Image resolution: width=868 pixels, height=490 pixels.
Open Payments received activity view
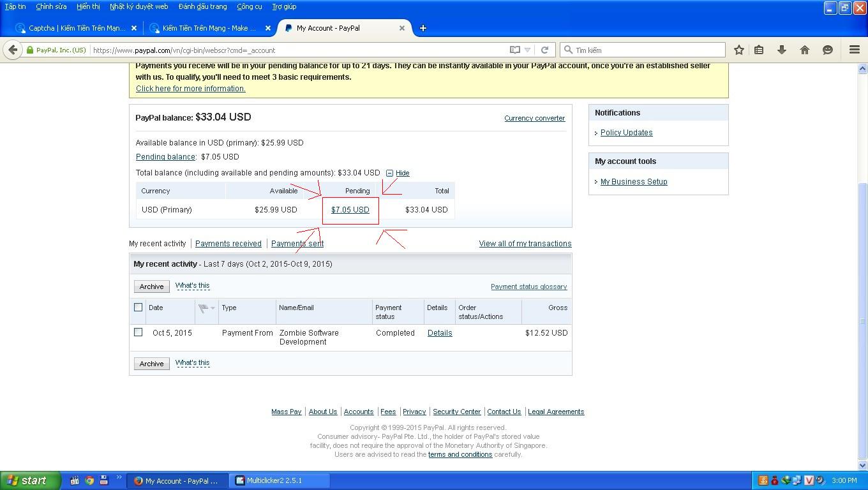(228, 244)
